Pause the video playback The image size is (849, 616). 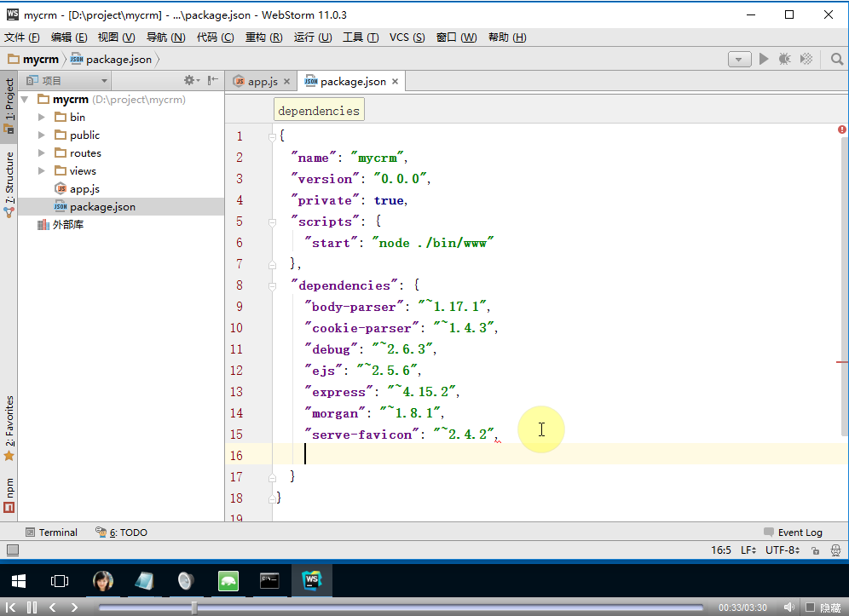(x=32, y=607)
